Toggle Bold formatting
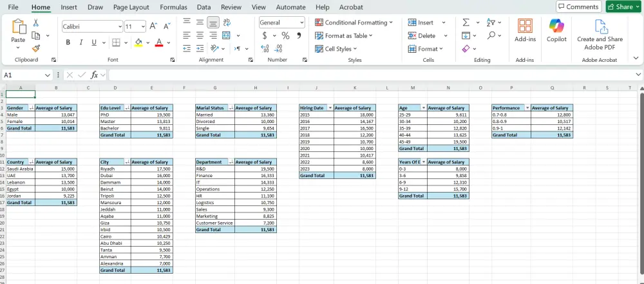Image resolution: width=644 pixels, height=284 pixels. pyautogui.click(x=68, y=43)
